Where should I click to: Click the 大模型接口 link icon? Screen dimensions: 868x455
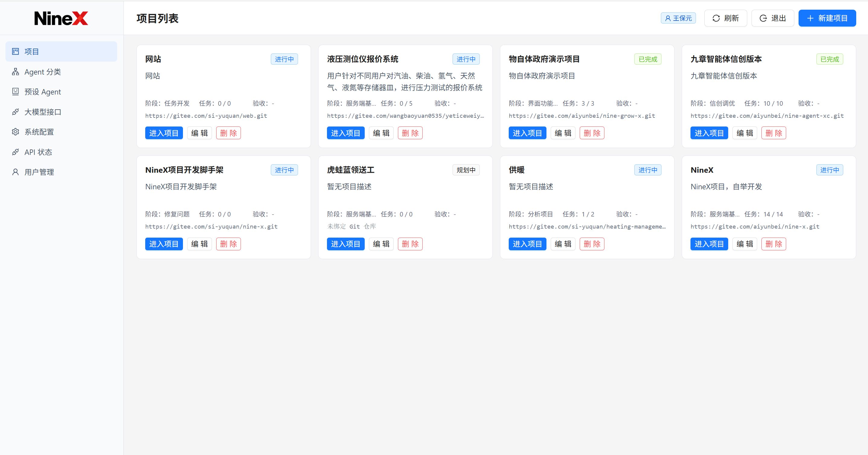point(15,112)
